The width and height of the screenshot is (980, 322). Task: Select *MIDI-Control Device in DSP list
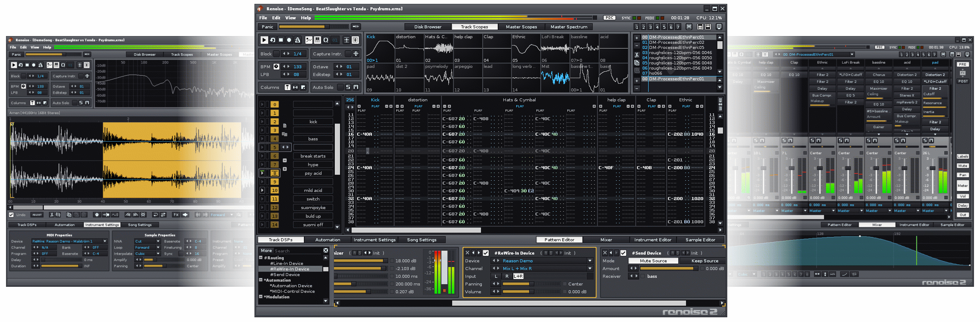pyautogui.click(x=292, y=291)
